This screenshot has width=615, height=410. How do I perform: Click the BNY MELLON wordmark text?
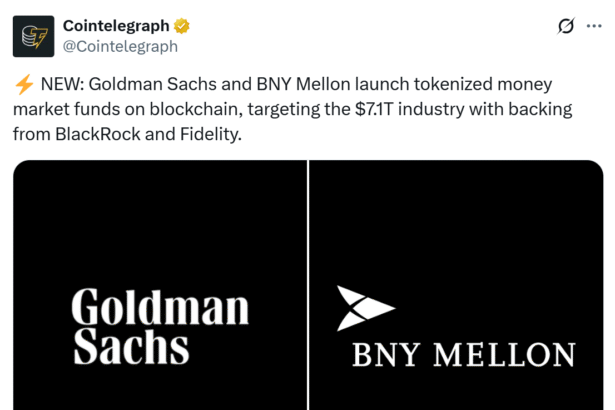pos(463,355)
